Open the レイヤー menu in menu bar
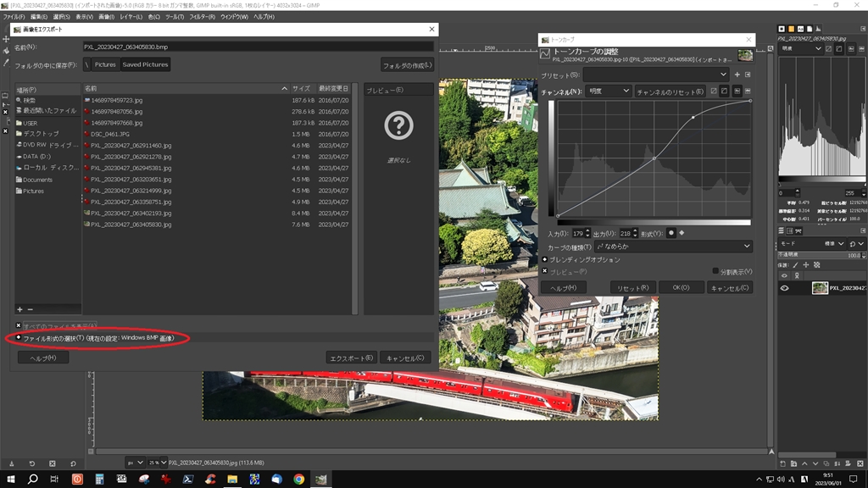This screenshot has width=868, height=488. 131,16
